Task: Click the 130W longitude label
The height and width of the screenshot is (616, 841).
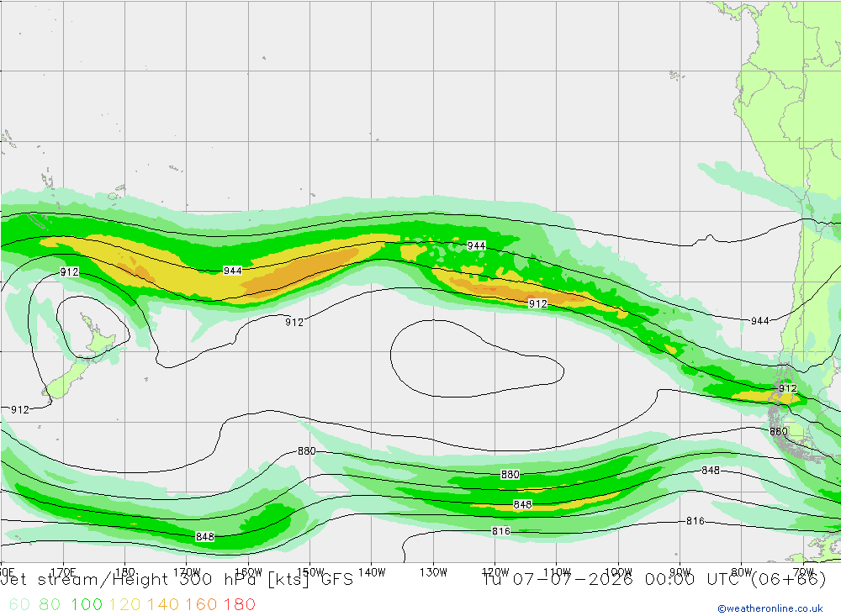Action: point(433,572)
